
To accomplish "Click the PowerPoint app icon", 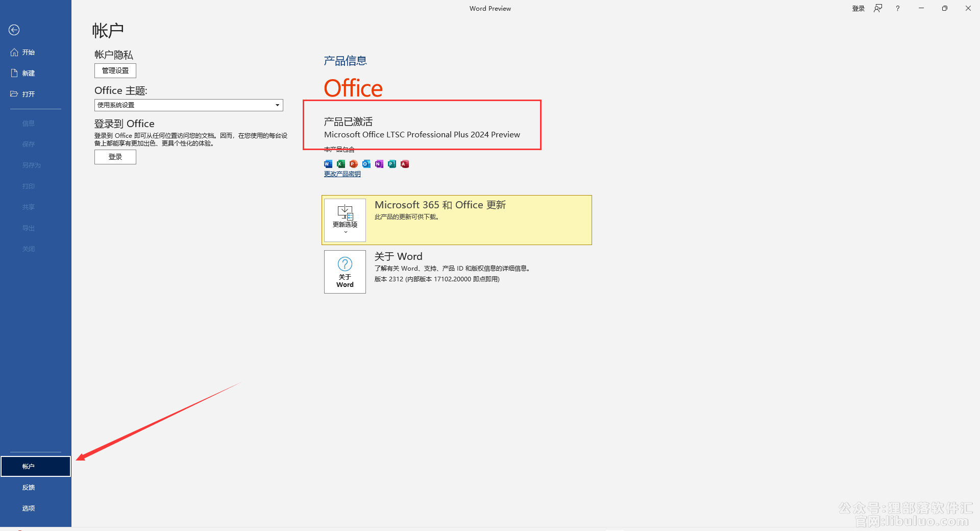I will (354, 164).
